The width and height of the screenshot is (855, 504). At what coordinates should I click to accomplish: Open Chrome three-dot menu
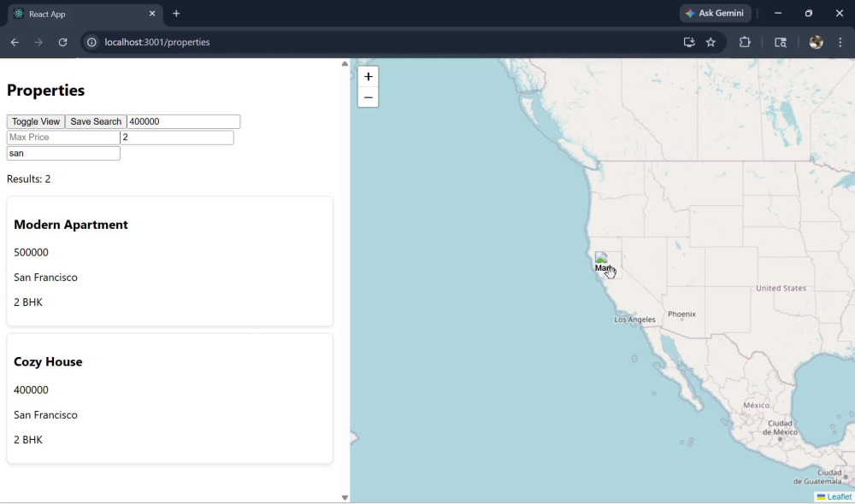pos(840,42)
